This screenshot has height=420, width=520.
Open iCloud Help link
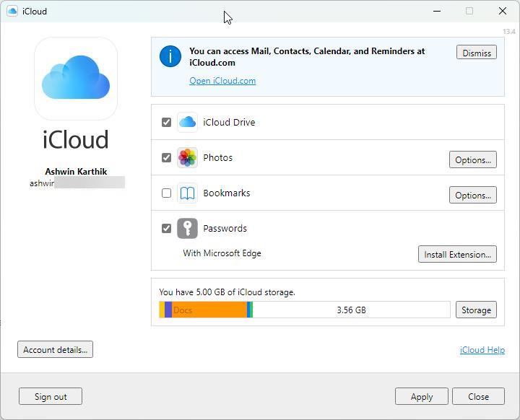click(482, 350)
